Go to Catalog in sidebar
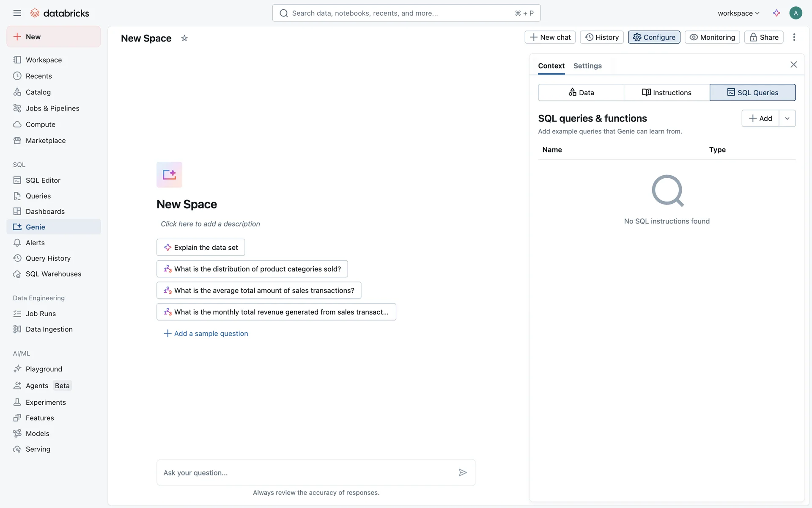The height and width of the screenshot is (508, 812). tap(38, 92)
